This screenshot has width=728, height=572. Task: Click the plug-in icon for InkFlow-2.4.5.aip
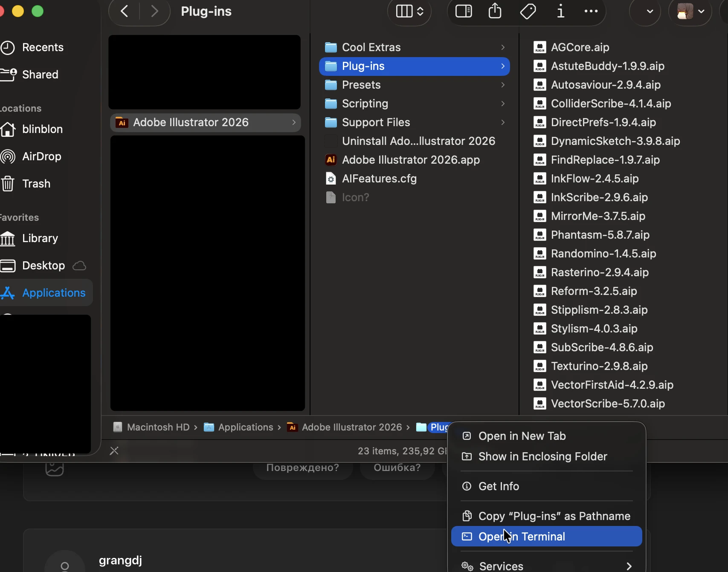click(x=540, y=179)
